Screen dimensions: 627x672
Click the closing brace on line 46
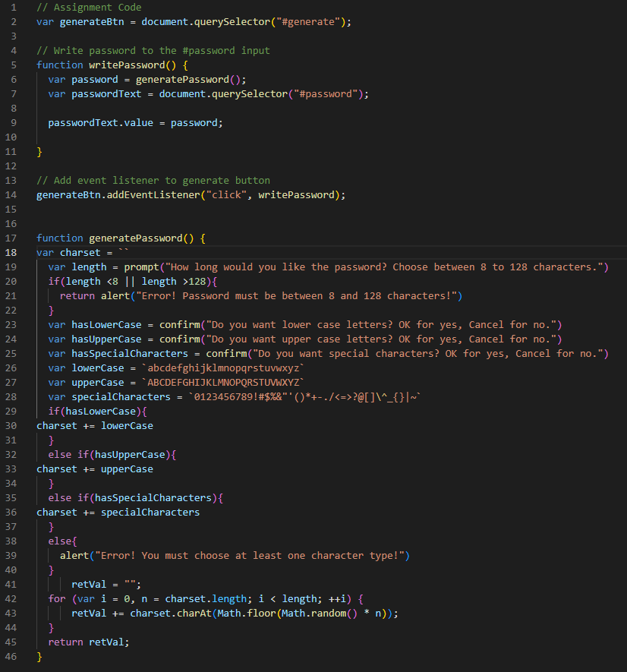pos(39,656)
